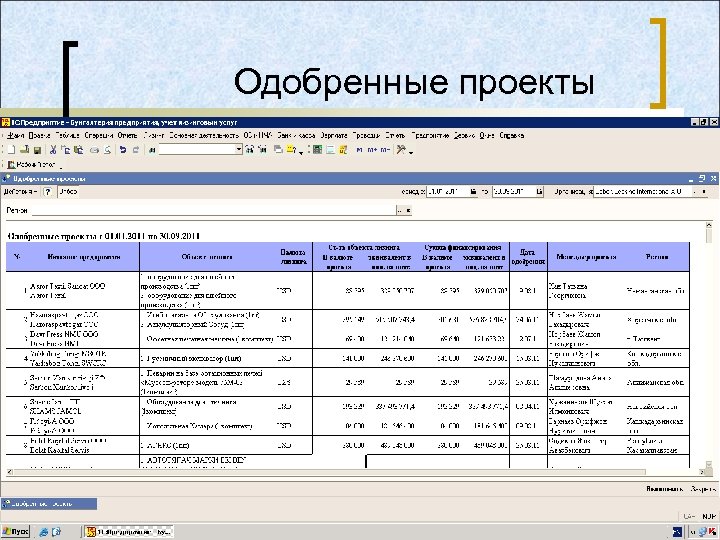Save using the floppy disk icon
The height and width of the screenshot is (540, 720).
(x=38, y=150)
